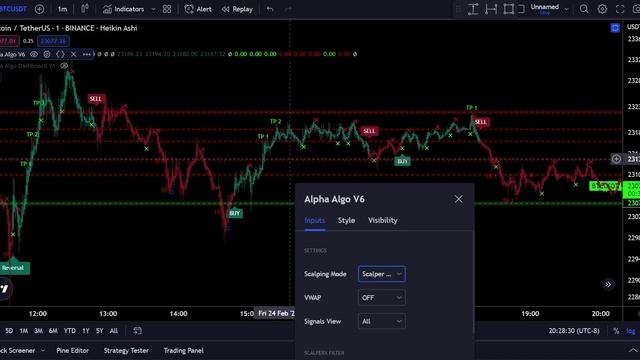The image size is (640, 360).
Task: Select the horizontal measure tool in top toolbar
Action: coord(491,9)
